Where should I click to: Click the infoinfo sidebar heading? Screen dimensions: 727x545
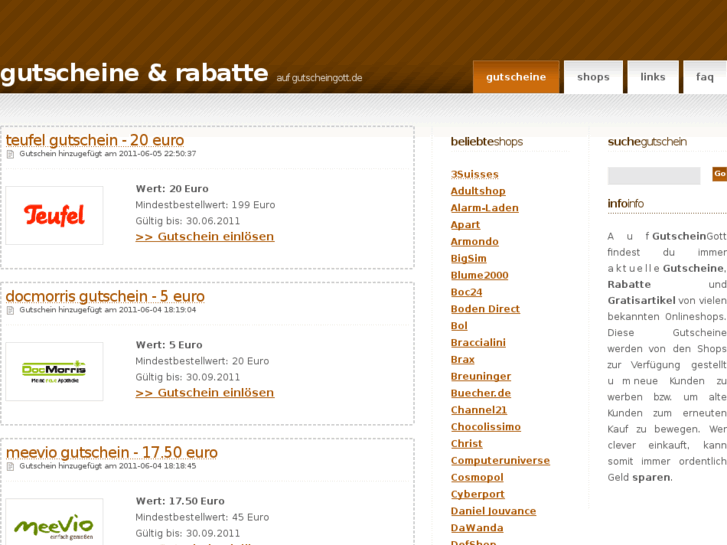tap(625, 204)
